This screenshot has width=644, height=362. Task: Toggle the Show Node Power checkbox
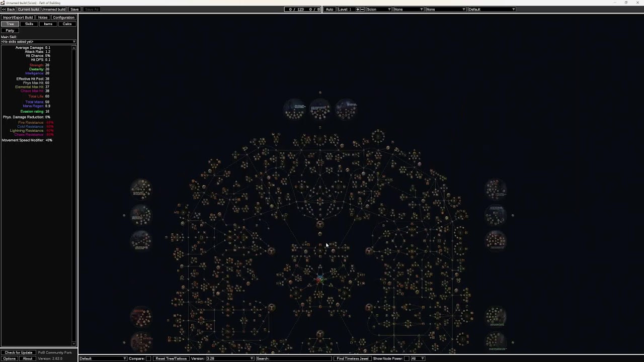pos(407,358)
